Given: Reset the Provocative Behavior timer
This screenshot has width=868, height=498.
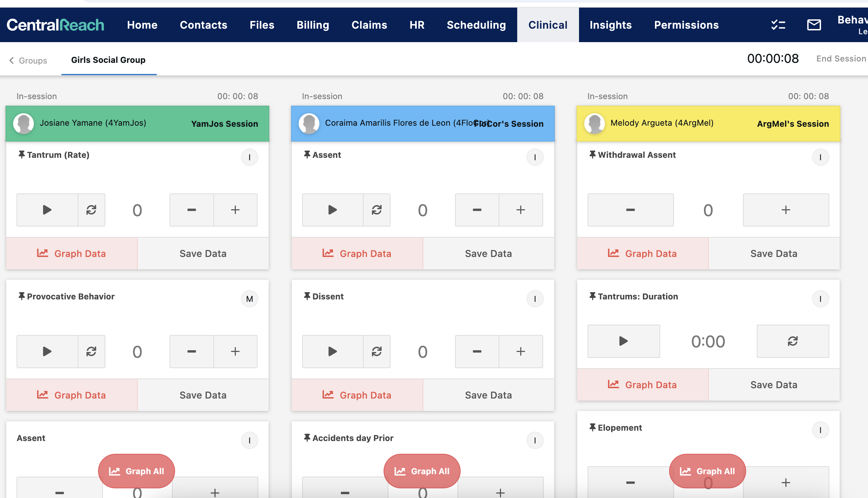Looking at the screenshot, I should (91, 352).
